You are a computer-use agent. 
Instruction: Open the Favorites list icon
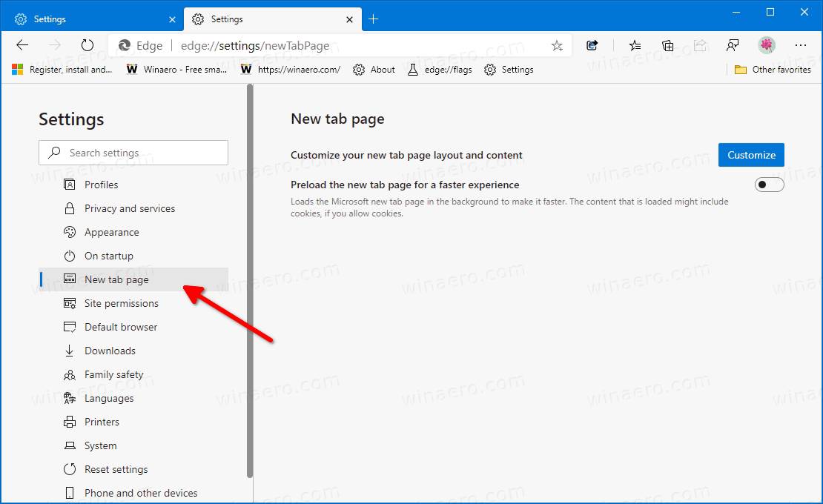pyautogui.click(x=634, y=45)
